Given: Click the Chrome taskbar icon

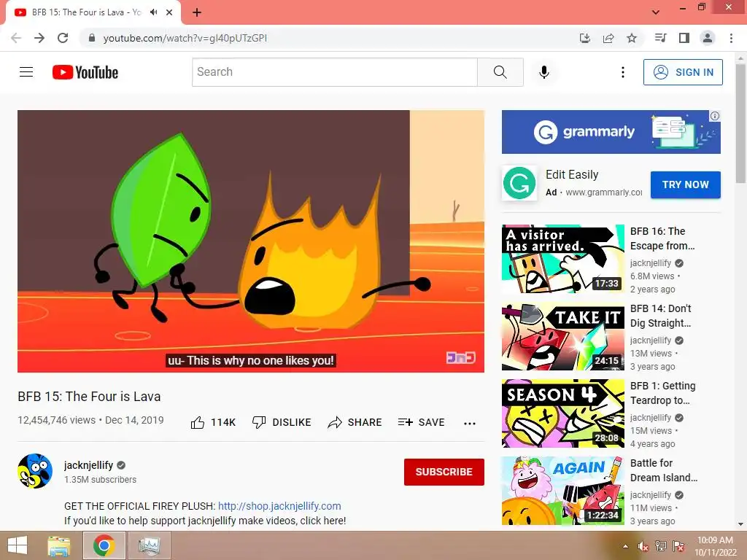Looking at the screenshot, I should pyautogui.click(x=104, y=545).
